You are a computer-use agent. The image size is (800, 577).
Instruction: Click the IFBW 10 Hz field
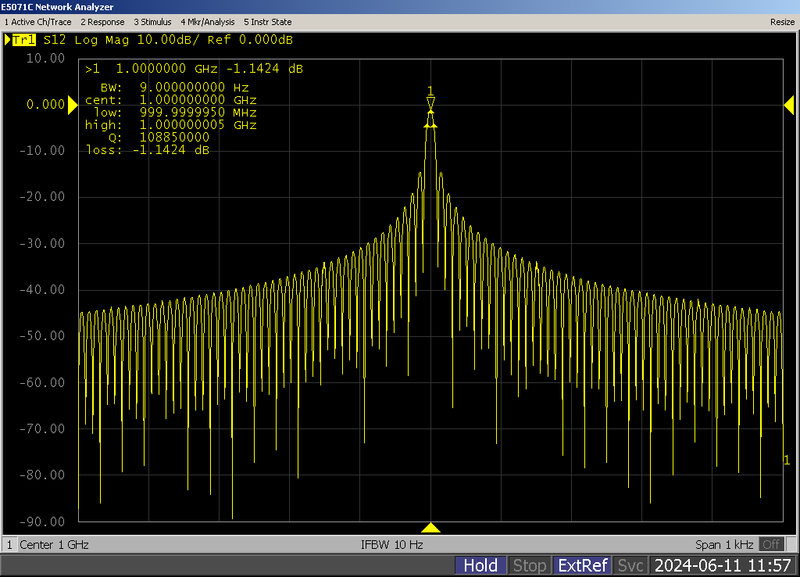tap(392, 545)
